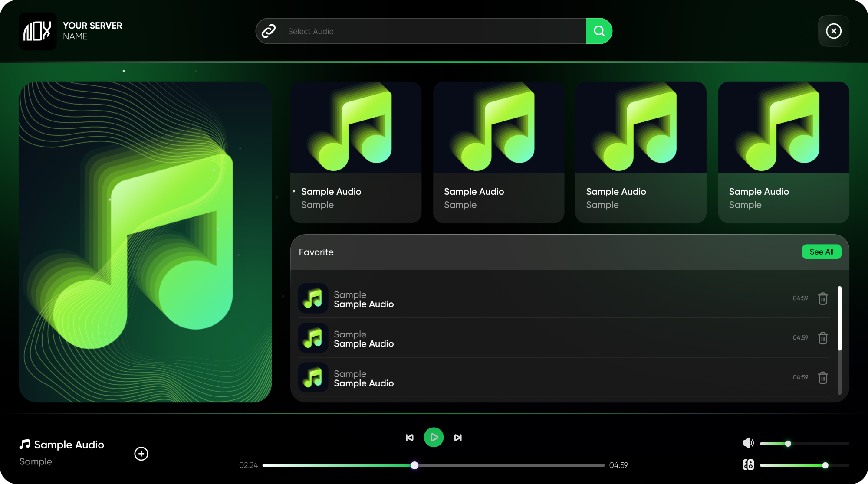Click the Favorite section heading
This screenshot has width=868, height=484.
[x=316, y=252]
